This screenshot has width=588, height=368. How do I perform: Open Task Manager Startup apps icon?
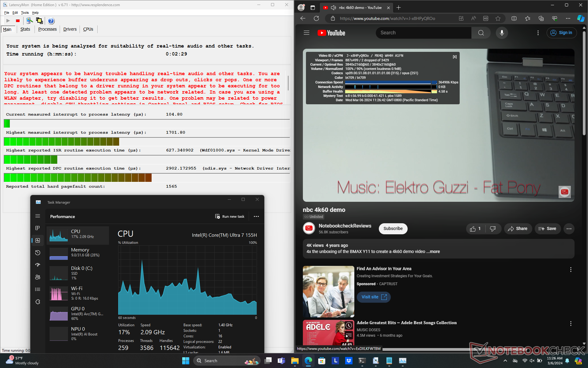[38, 265]
